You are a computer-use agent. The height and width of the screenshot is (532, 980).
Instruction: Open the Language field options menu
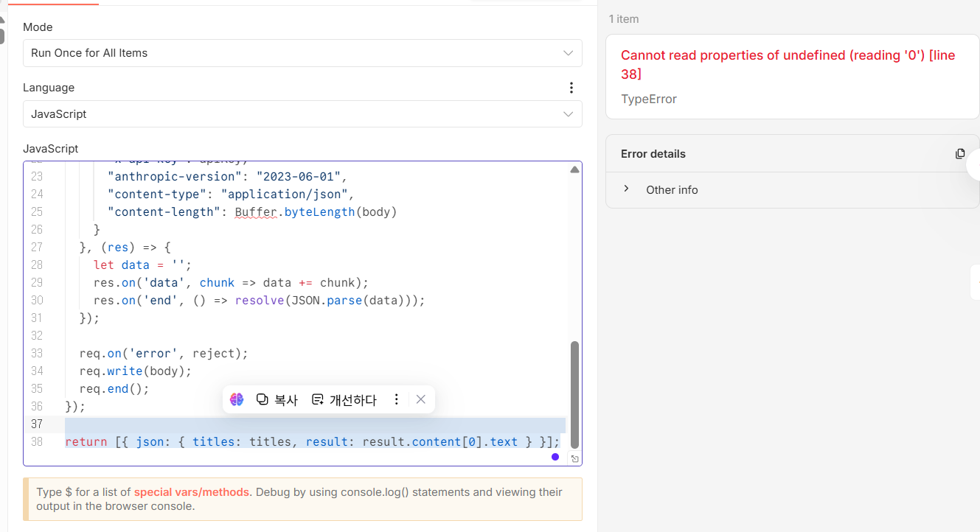pyautogui.click(x=570, y=88)
